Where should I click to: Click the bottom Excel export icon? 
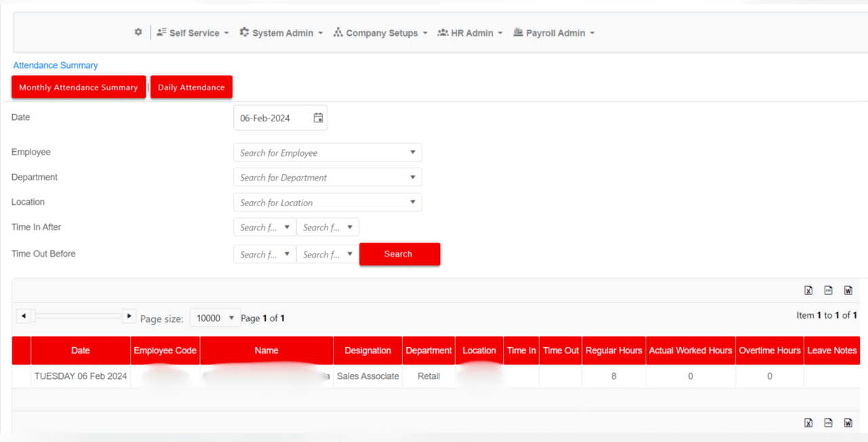tap(808, 422)
